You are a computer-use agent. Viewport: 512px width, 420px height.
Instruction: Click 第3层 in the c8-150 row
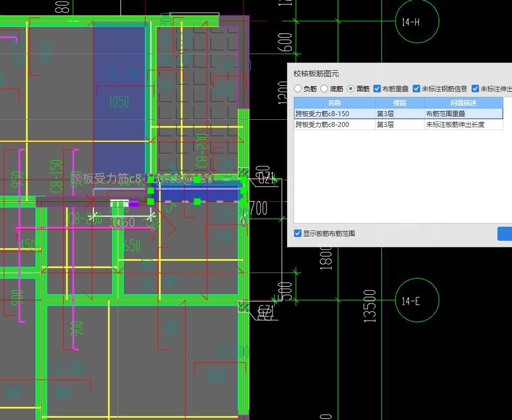[400, 114]
